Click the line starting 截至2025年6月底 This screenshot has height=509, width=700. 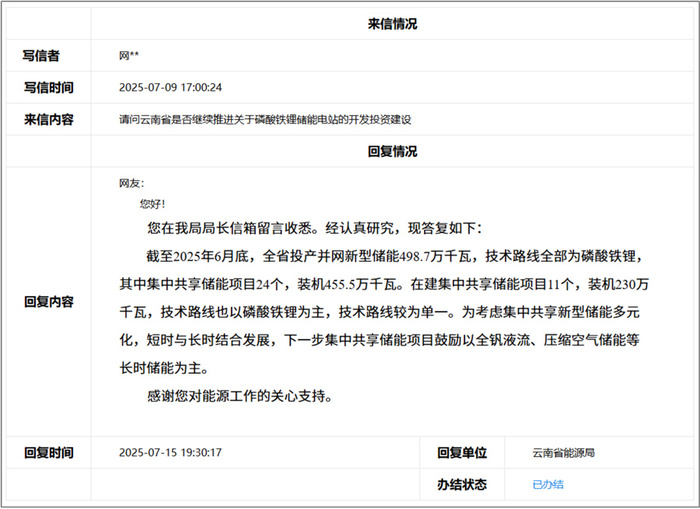pos(395,256)
